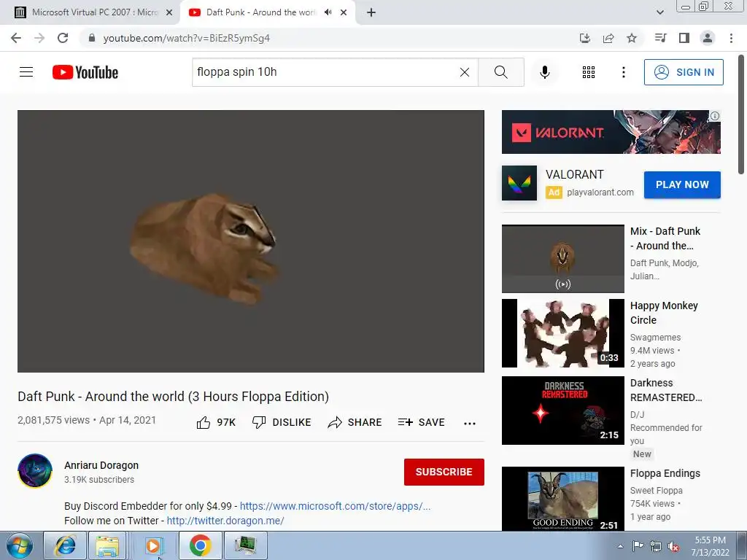This screenshot has width=747, height=560.
Task: Click the Chrome taskbar icon
Action: tap(200, 545)
